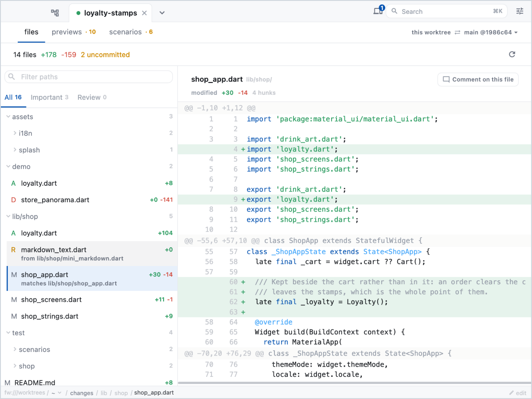Viewport: 532px width, 399px height.
Task: Click the 2 uncommitted label
Action: pyautogui.click(x=105, y=55)
